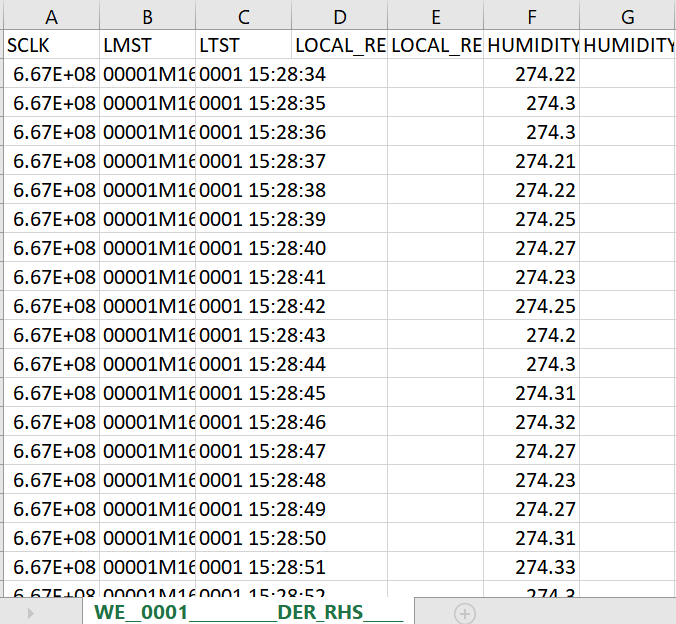676x624 pixels.
Task: Select the cell 0001 15:28:47
Action: click(x=244, y=451)
